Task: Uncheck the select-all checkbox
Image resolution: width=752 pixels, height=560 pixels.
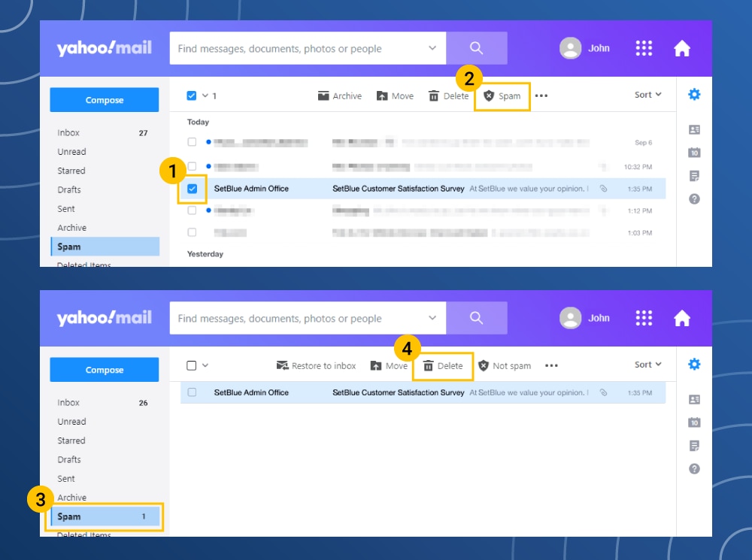Action: pos(191,95)
